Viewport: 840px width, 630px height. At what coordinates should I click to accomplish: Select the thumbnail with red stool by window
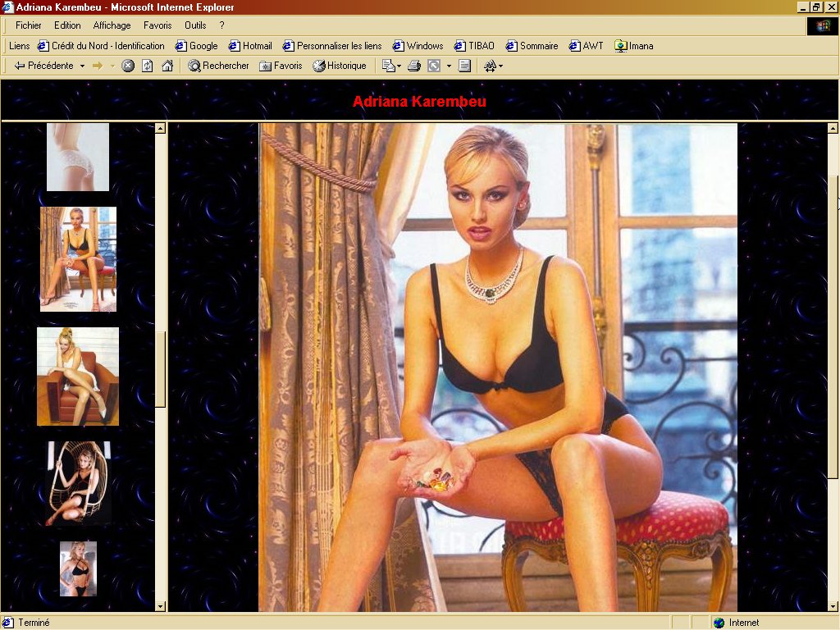pyautogui.click(x=78, y=259)
